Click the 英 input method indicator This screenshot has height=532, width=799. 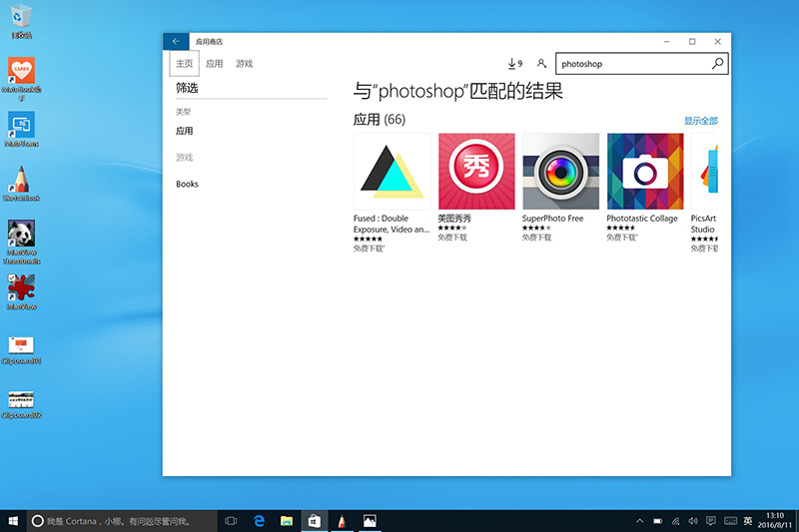[747, 521]
